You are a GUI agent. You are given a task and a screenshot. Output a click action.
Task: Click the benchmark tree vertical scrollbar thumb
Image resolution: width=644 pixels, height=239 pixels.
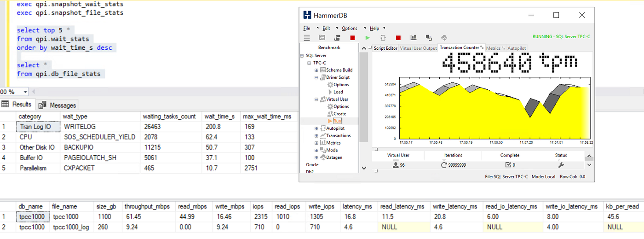coord(364,96)
